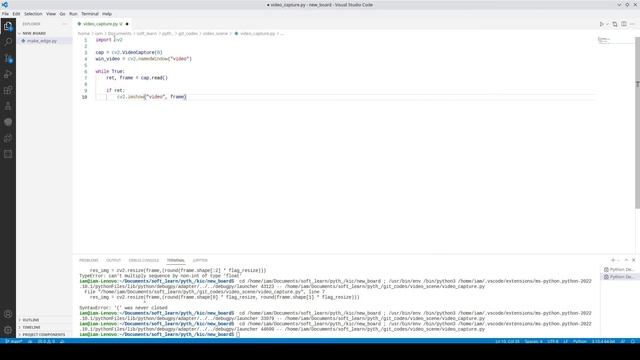Open the Go menu
This screenshot has width=640, height=360.
[62, 13]
